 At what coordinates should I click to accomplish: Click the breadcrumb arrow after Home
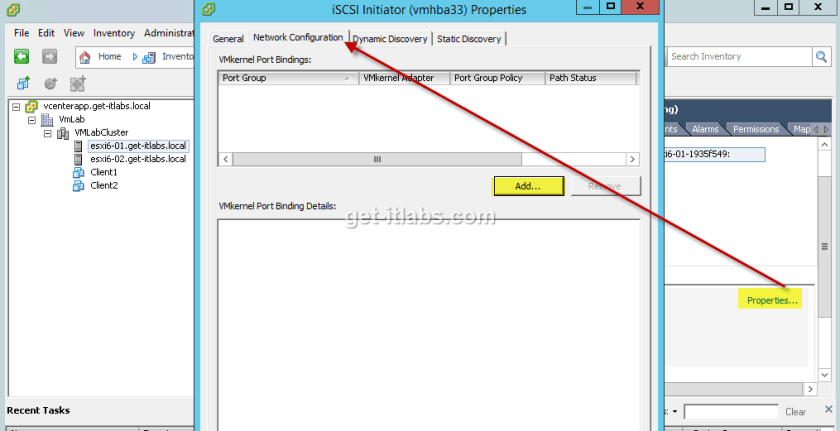pyautogui.click(x=135, y=57)
